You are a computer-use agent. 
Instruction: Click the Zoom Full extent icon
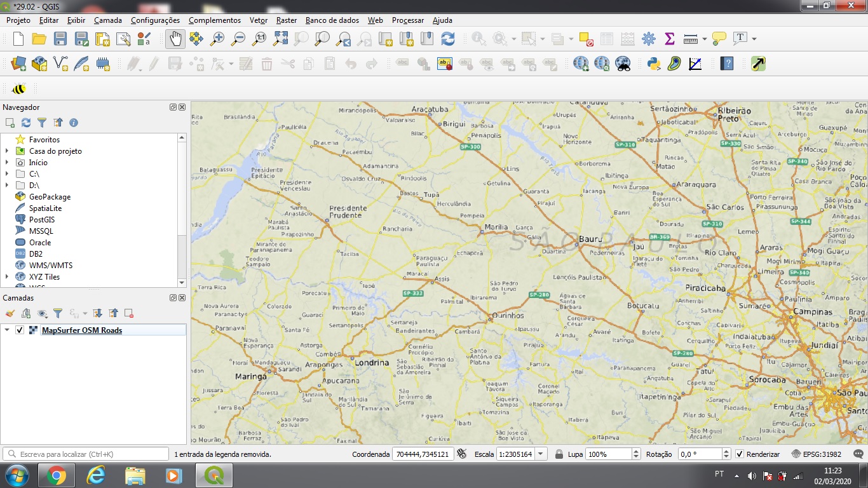tap(280, 39)
